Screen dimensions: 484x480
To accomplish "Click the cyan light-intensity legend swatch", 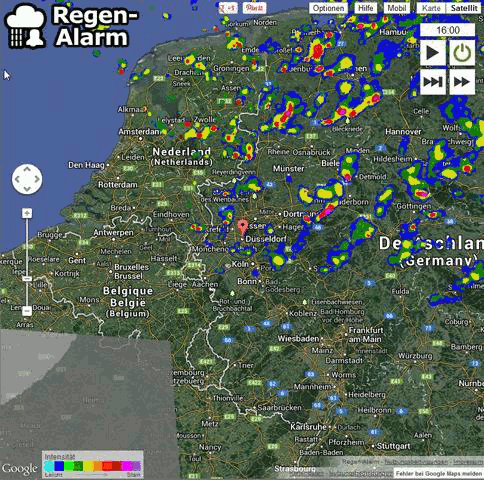I will click(x=49, y=466).
